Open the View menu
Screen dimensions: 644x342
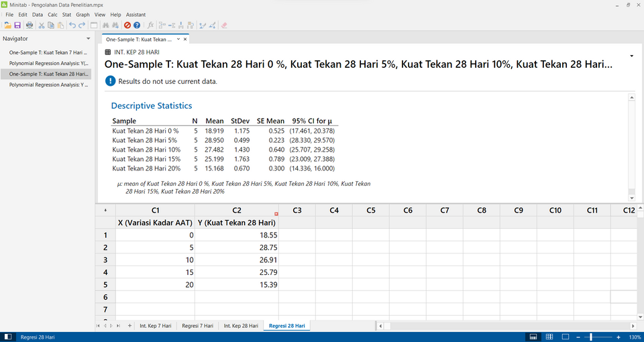(100, 14)
